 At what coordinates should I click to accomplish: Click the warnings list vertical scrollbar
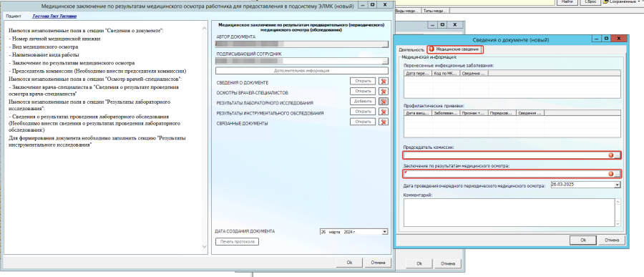click(x=205, y=137)
